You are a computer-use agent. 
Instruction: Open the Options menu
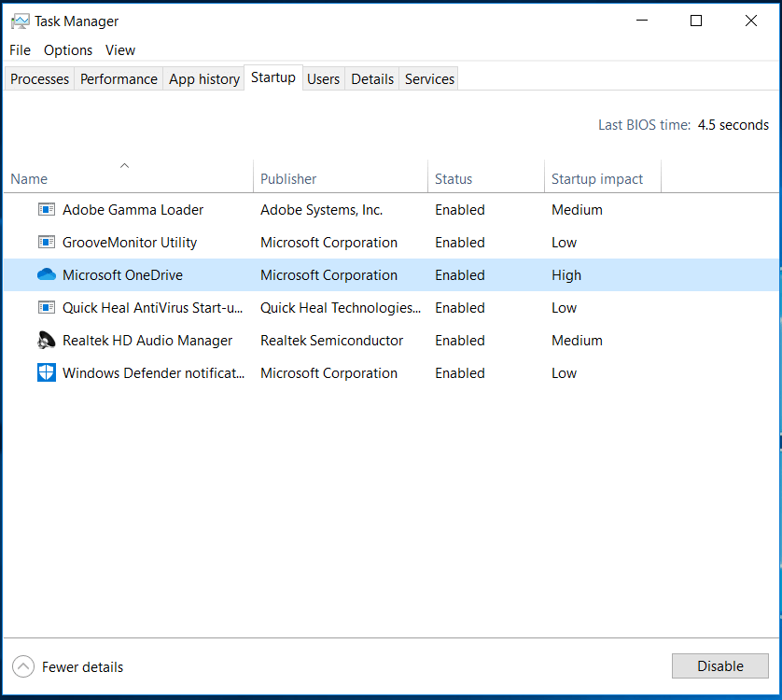(67, 50)
